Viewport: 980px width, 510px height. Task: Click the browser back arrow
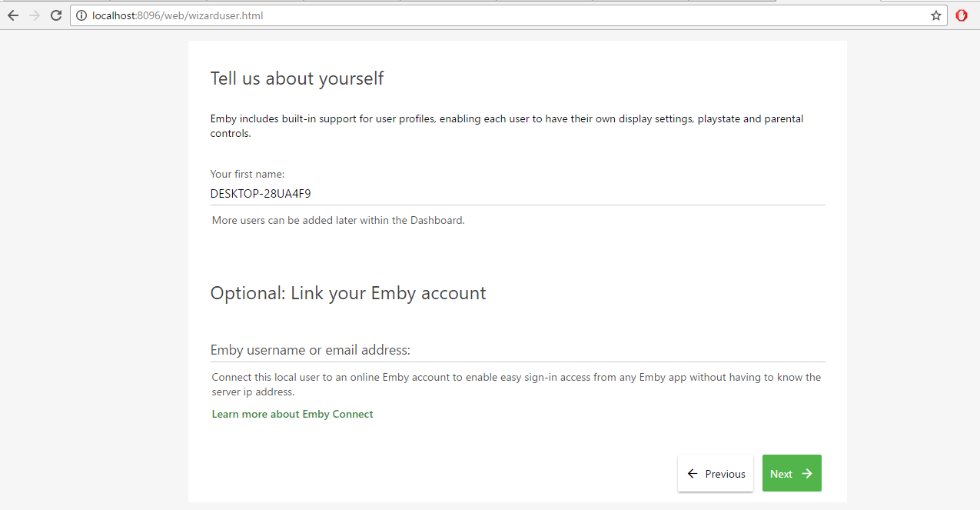13,15
